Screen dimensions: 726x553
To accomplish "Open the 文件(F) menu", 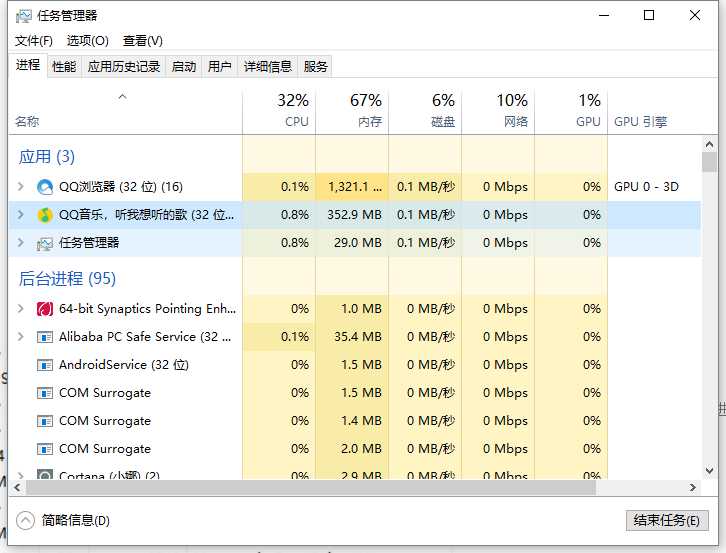I will click(x=34, y=41).
